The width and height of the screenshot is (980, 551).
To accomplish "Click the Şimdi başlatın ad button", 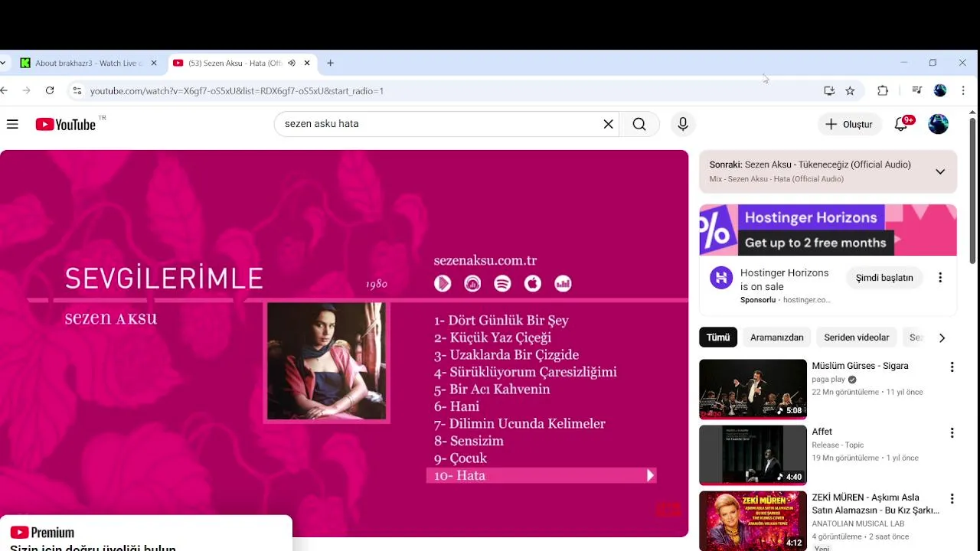I will [884, 278].
